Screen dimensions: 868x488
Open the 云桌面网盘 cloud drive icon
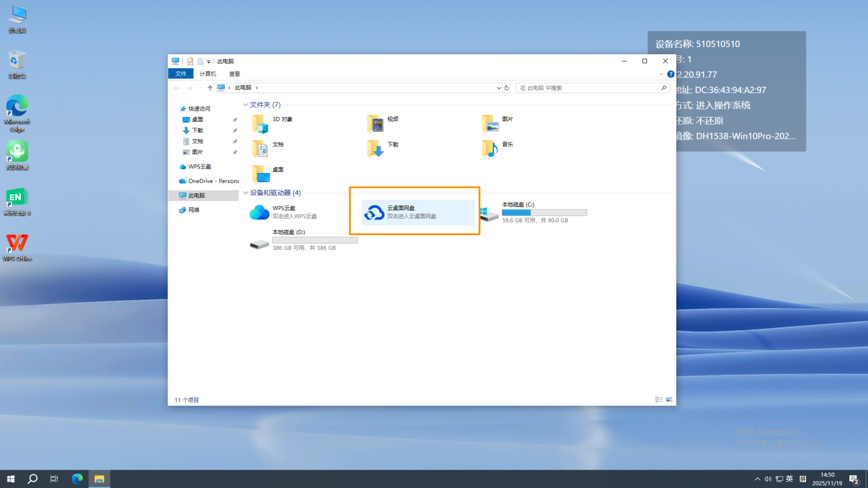(374, 213)
